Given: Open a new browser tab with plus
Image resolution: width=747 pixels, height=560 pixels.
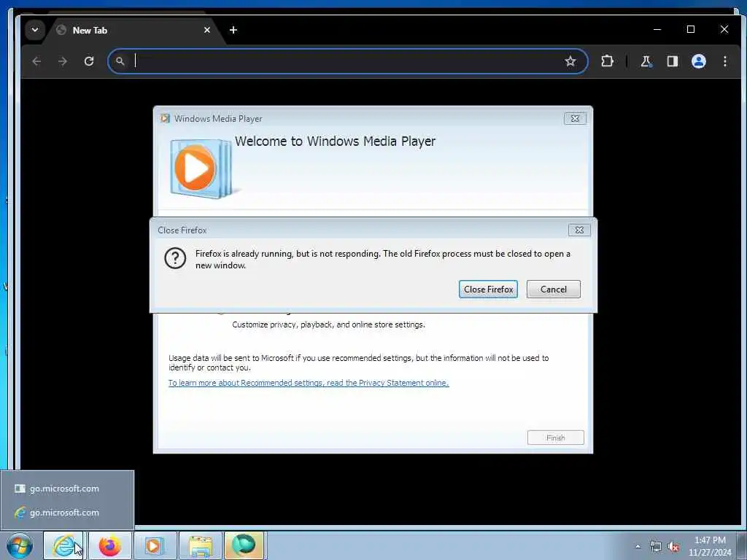Looking at the screenshot, I should (x=233, y=30).
